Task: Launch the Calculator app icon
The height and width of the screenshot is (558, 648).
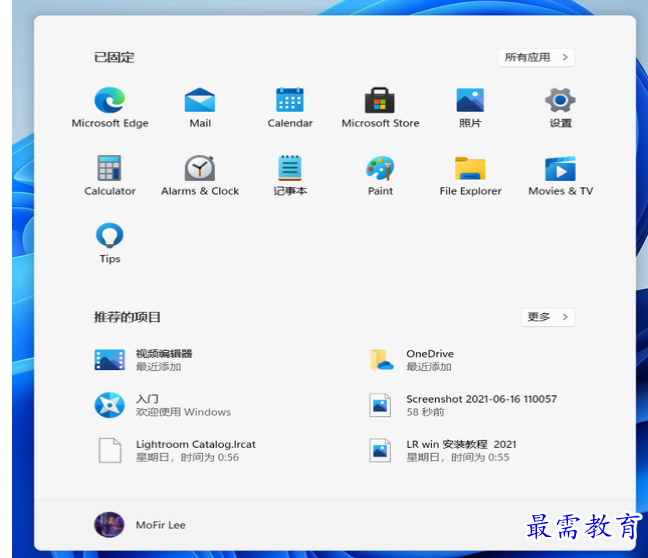Action: [110, 168]
